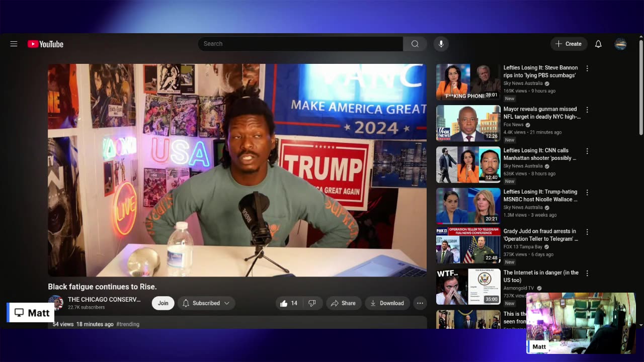
Task: Click the Create button
Action: pyautogui.click(x=569, y=44)
